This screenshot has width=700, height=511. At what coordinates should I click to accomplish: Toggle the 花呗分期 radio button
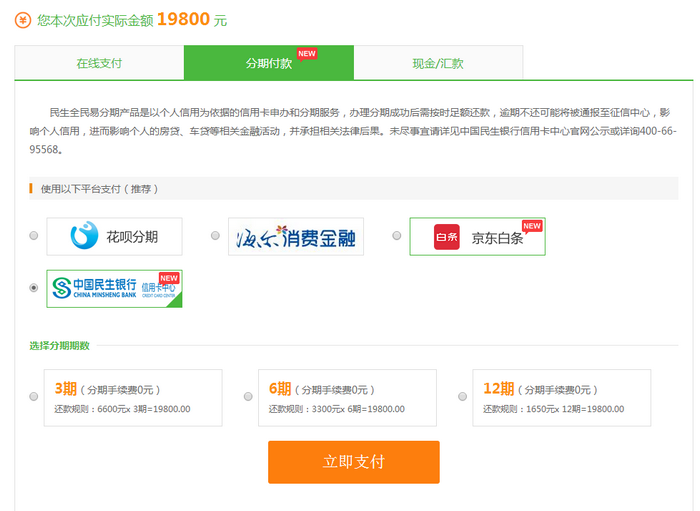pyautogui.click(x=34, y=236)
